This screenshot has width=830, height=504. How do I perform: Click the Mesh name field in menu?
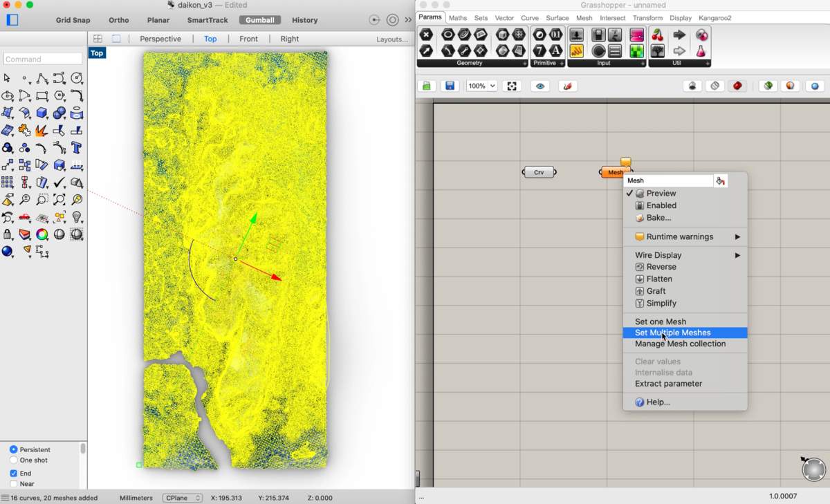tap(668, 180)
